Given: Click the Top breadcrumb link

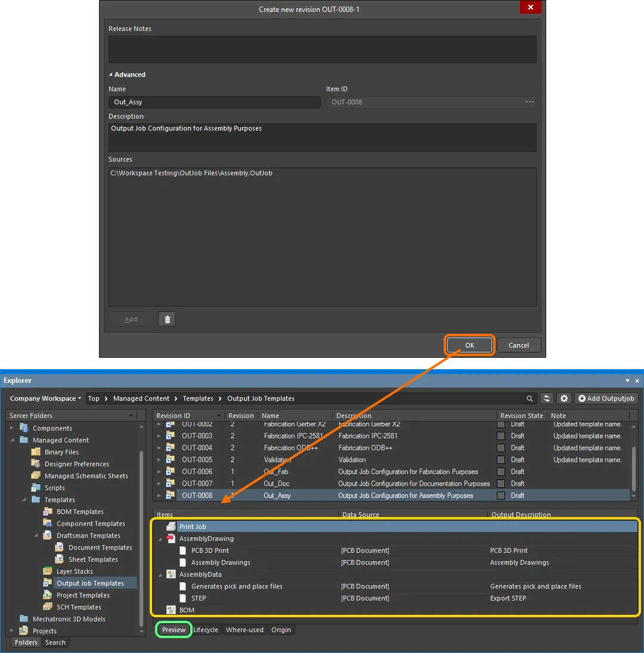Looking at the screenshot, I should (94, 398).
